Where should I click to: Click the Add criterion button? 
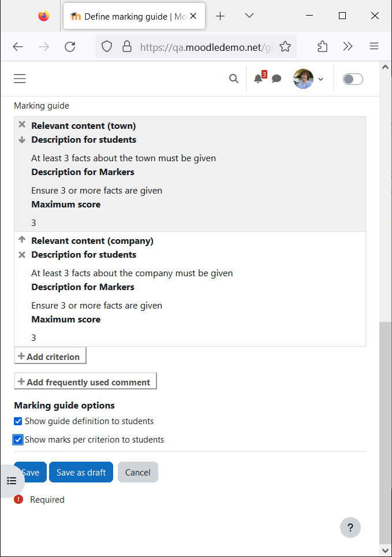50,356
